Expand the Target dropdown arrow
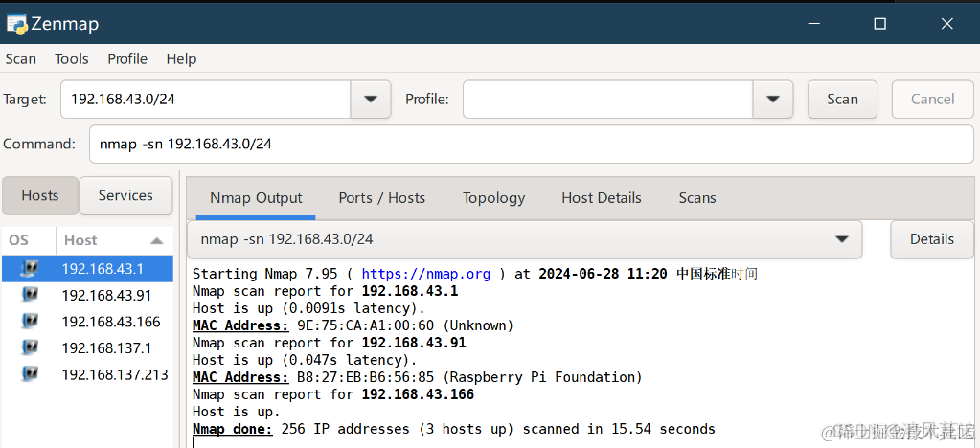The height and width of the screenshot is (448, 980). pyautogui.click(x=371, y=99)
